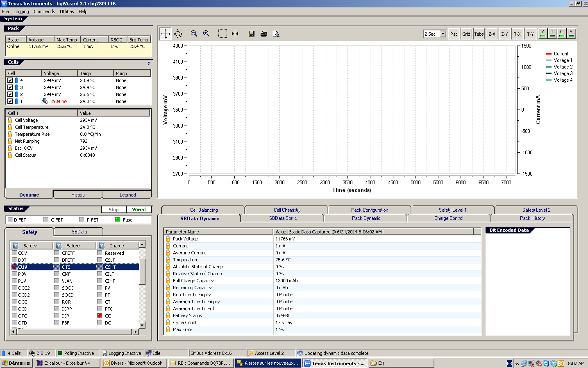Click the lock icon beside Cell Voltage
Screen dimensions: 588x368
10,120
